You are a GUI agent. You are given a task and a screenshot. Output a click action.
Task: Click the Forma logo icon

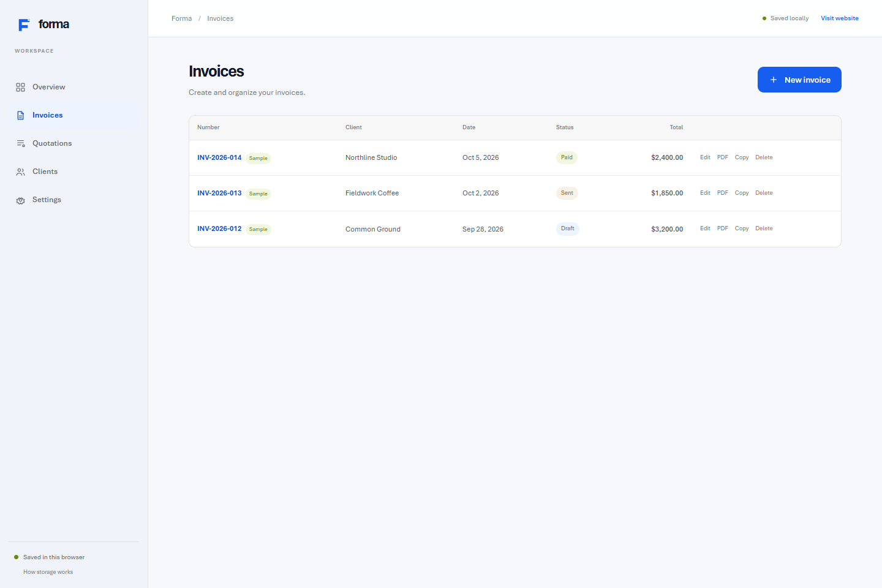coord(24,24)
